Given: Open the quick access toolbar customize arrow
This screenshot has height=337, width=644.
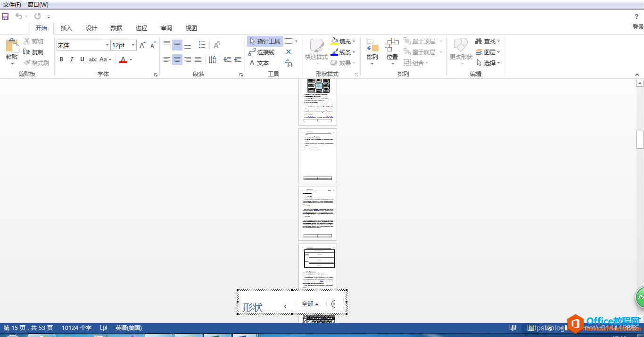Looking at the screenshot, I should click(49, 17).
